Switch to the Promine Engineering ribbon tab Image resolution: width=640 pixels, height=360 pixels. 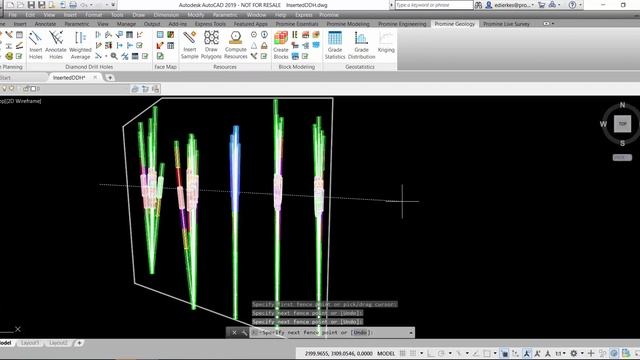click(402, 24)
